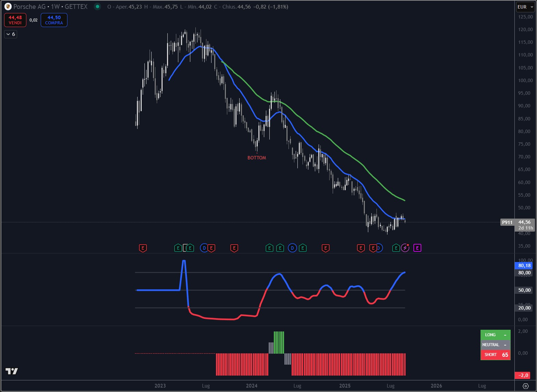
Task: Click the Porsche logo beside the symbol name
Action: pos(8,6)
